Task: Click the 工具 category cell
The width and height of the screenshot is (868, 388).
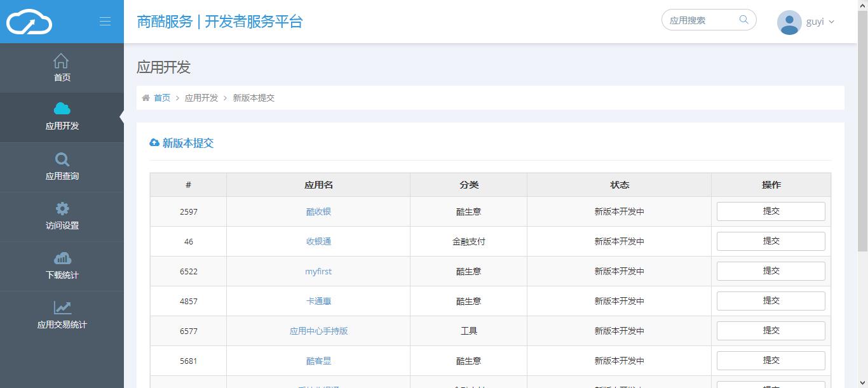Action: point(469,331)
